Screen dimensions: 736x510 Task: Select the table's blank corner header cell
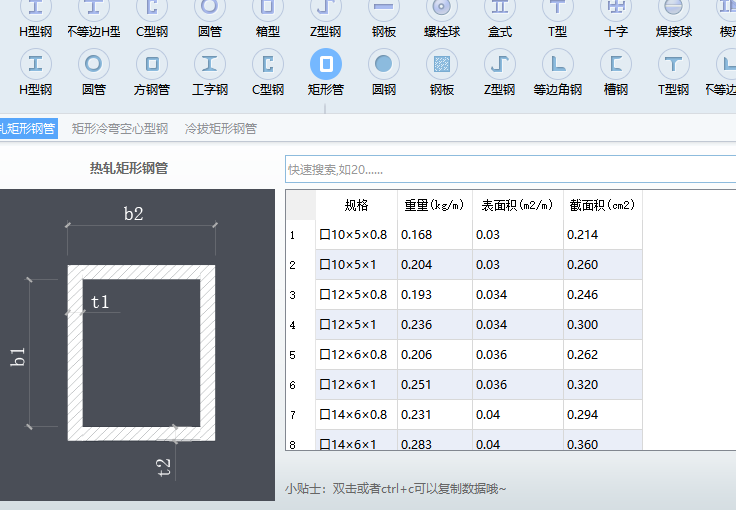coord(301,205)
